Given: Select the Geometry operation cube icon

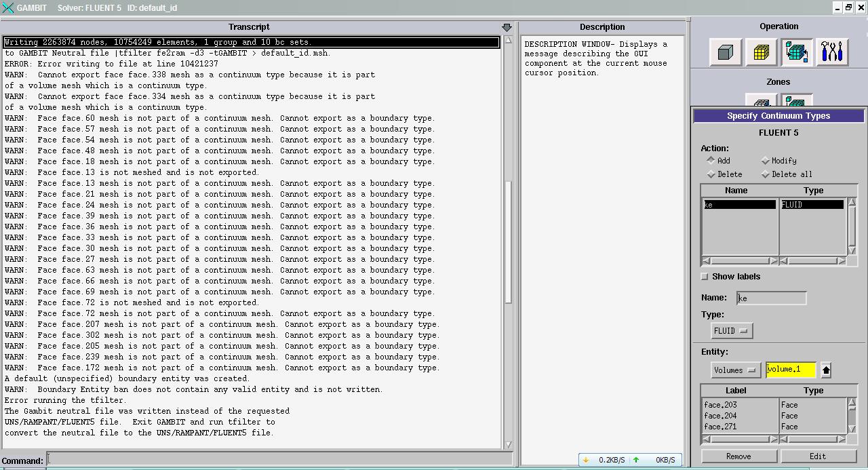Looking at the screenshot, I should [726, 52].
